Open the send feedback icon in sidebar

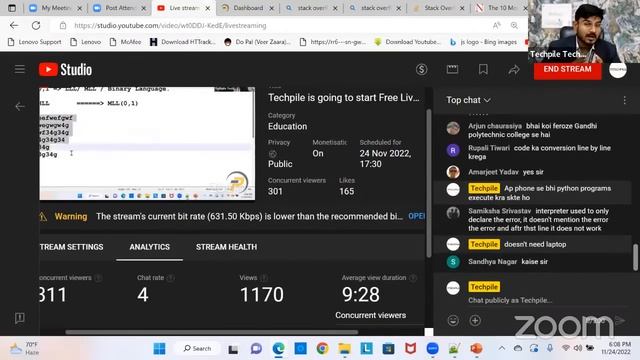coord(20,318)
